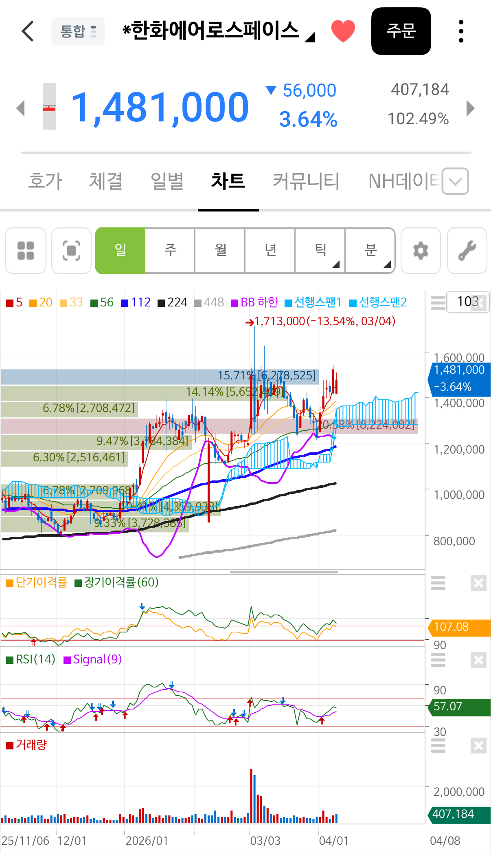Tap the large price 1,481,000
This screenshot has height=868, width=491.
tap(160, 107)
